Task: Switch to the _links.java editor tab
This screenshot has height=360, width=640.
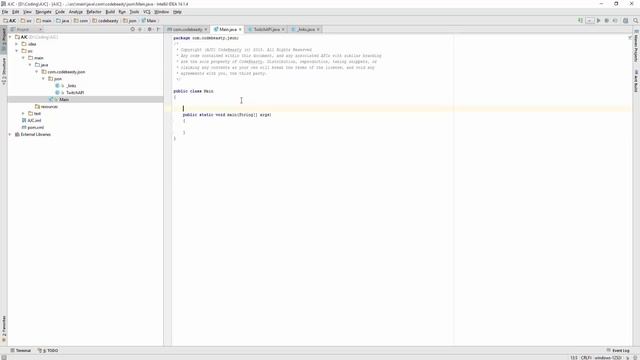Action: pos(306,29)
